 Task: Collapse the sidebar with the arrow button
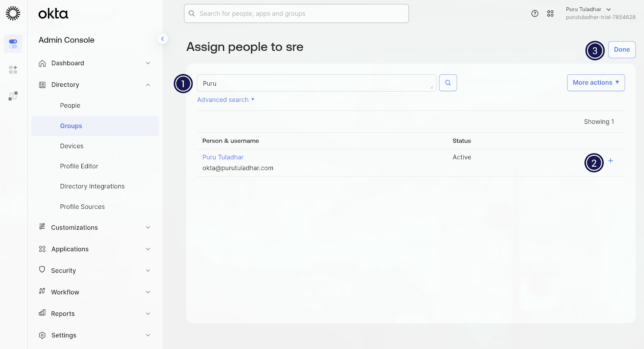162,39
